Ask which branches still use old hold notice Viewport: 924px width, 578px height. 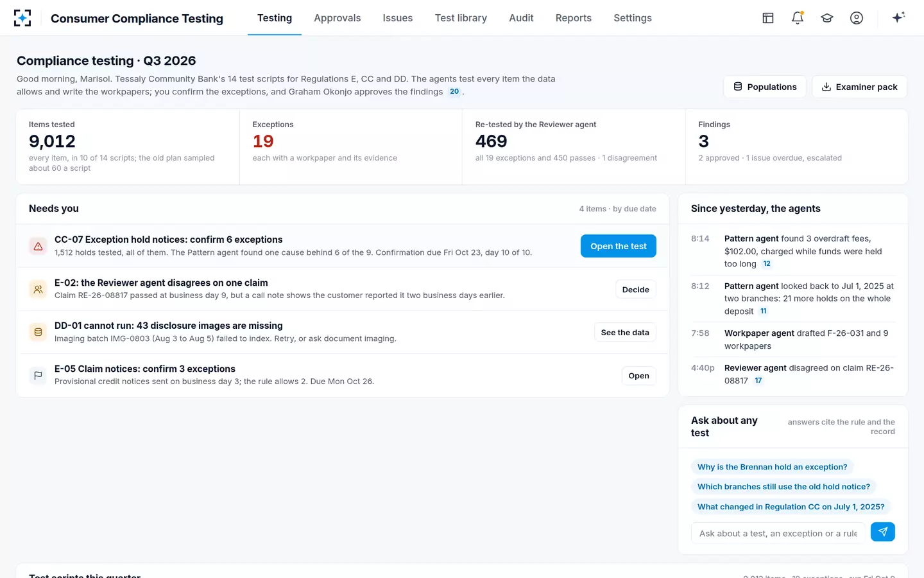(x=784, y=487)
